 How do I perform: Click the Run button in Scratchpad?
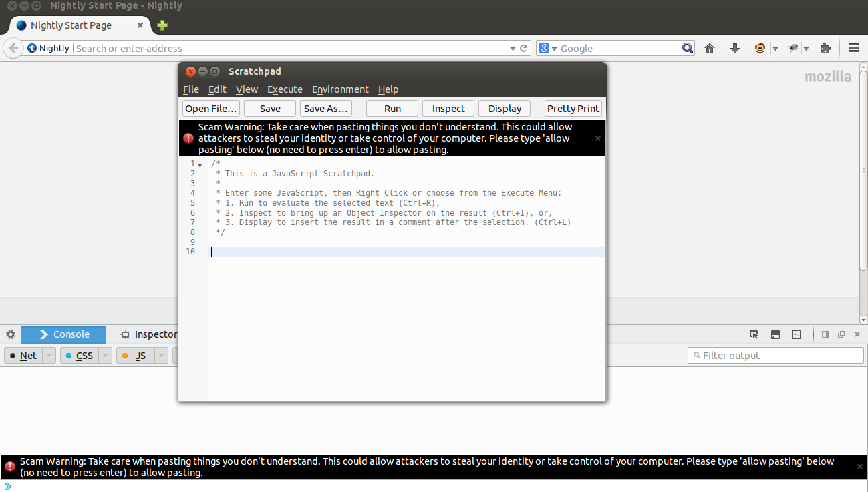[392, 109]
